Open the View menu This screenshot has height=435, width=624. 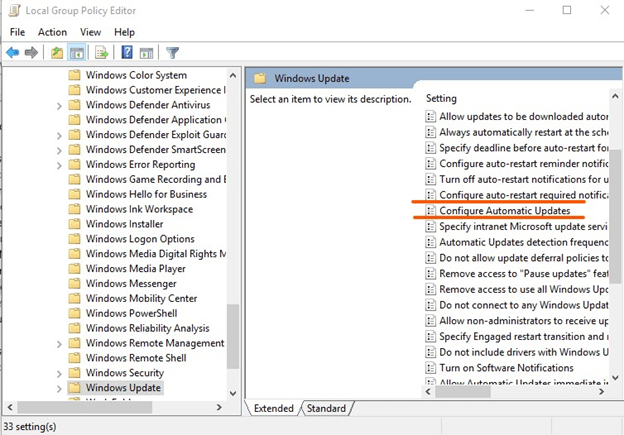90,32
